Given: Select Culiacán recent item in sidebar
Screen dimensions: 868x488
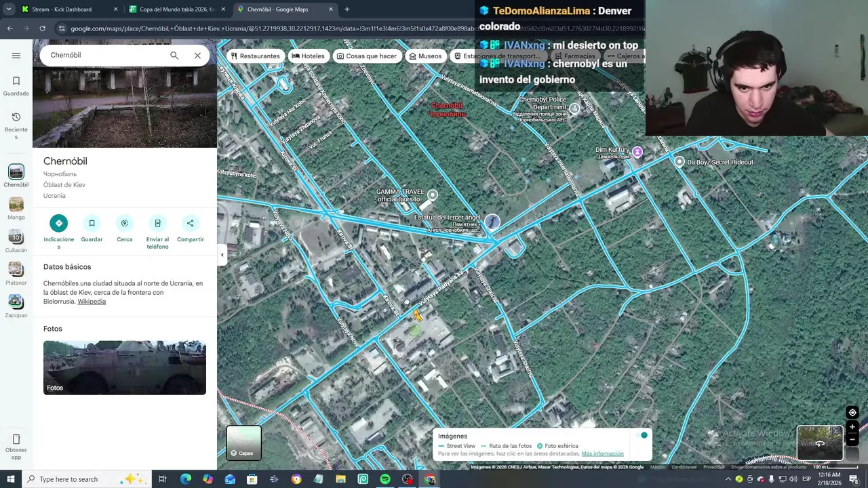Looking at the screenshot, I should pyautogui.click(x=16, y=241).
